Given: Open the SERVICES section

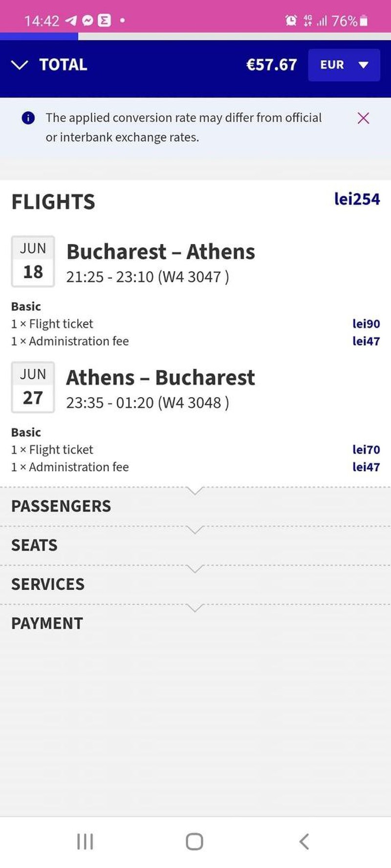Looking at the screenshot, I should click(x=195, y=585).
